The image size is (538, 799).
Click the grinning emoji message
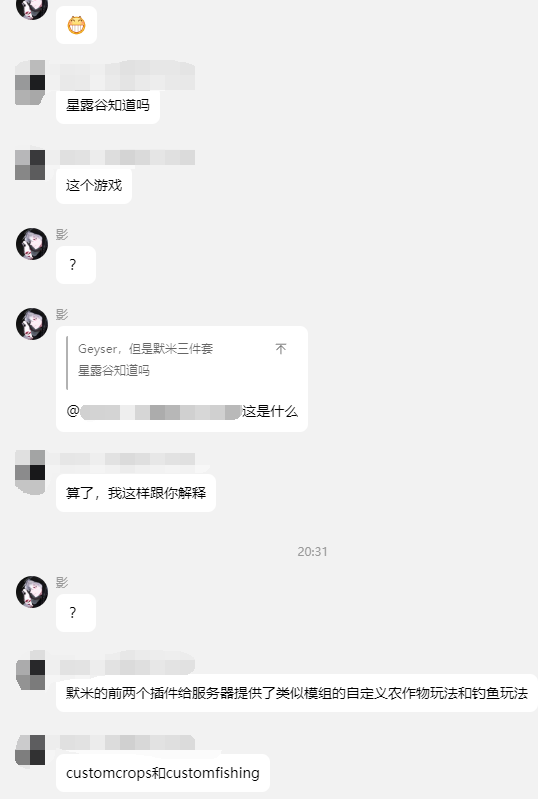[76, 25]
